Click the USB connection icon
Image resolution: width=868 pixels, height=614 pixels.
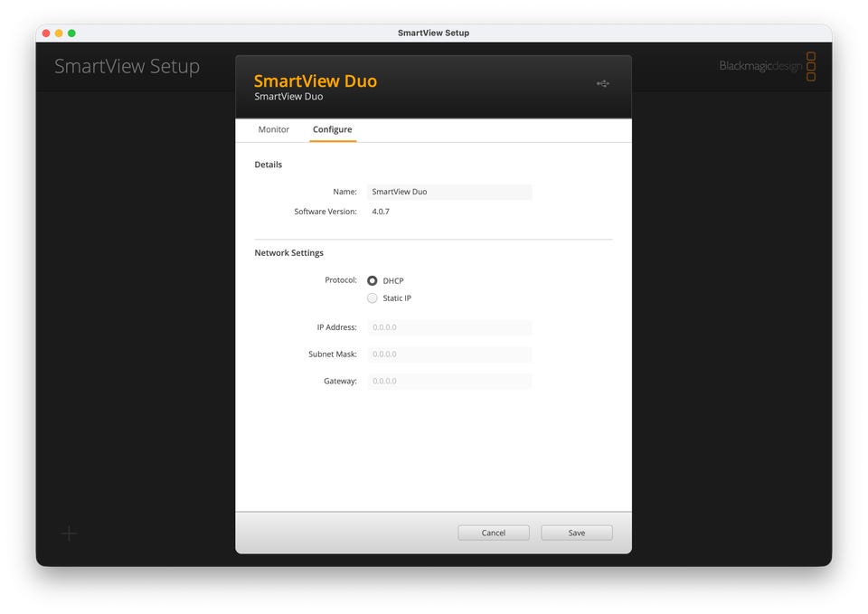click(603, 83)
